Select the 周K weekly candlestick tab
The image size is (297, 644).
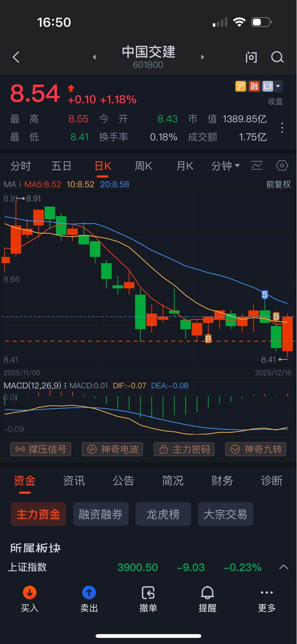[x=144, y=166]
